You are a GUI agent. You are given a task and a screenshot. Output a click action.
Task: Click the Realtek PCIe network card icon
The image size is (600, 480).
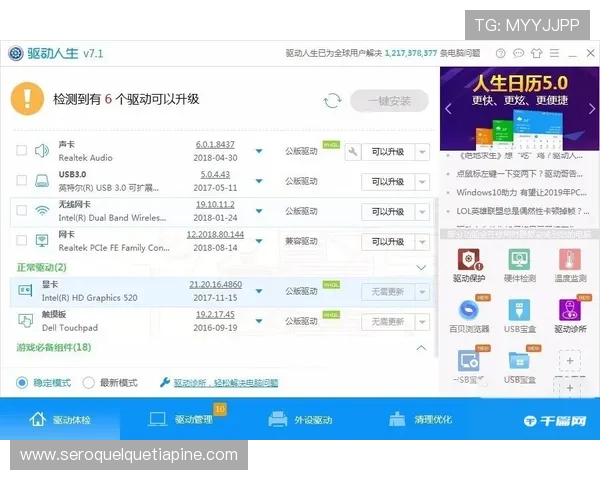pyautogui.click(x=42, y=241)
